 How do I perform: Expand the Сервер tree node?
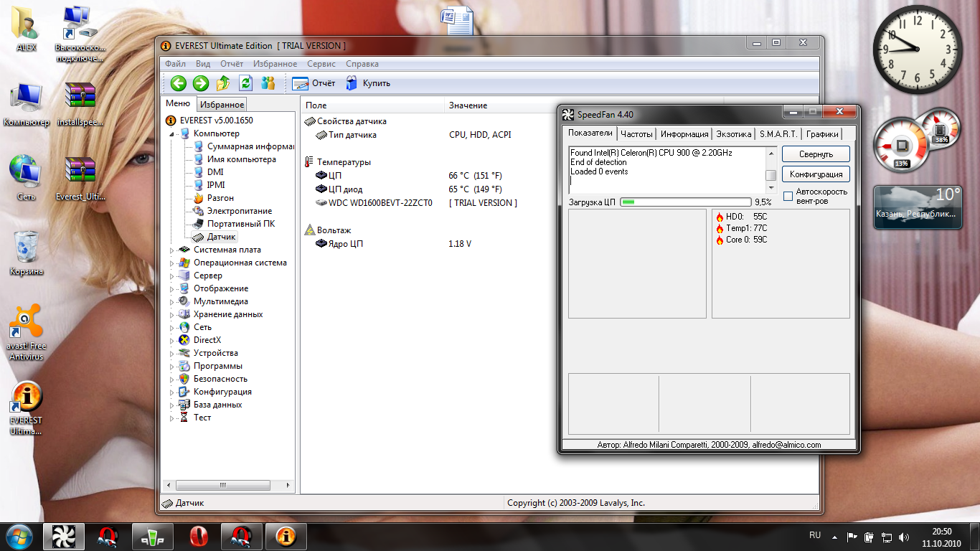click(x=172, y=275)
